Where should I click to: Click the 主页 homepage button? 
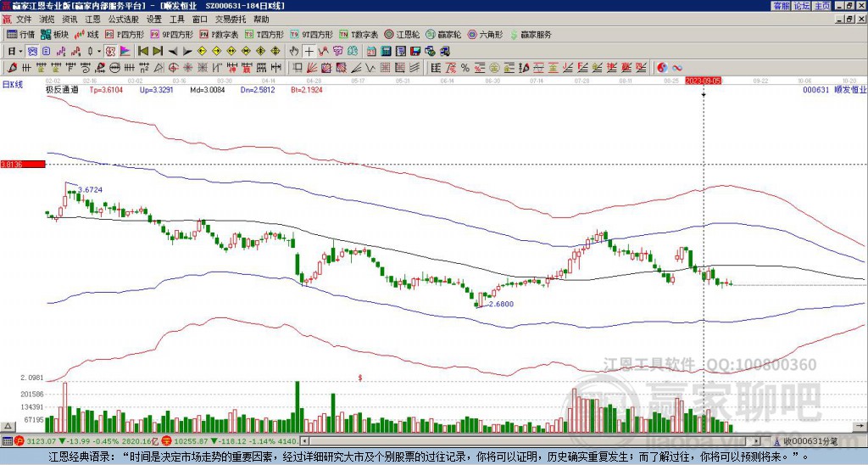point(821,6)
